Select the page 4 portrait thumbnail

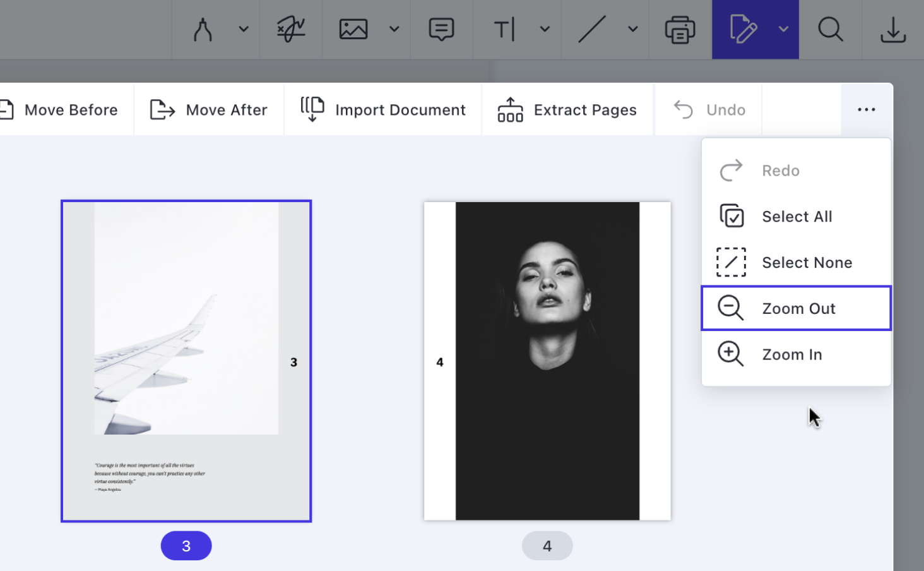click(x=547, y=361)
